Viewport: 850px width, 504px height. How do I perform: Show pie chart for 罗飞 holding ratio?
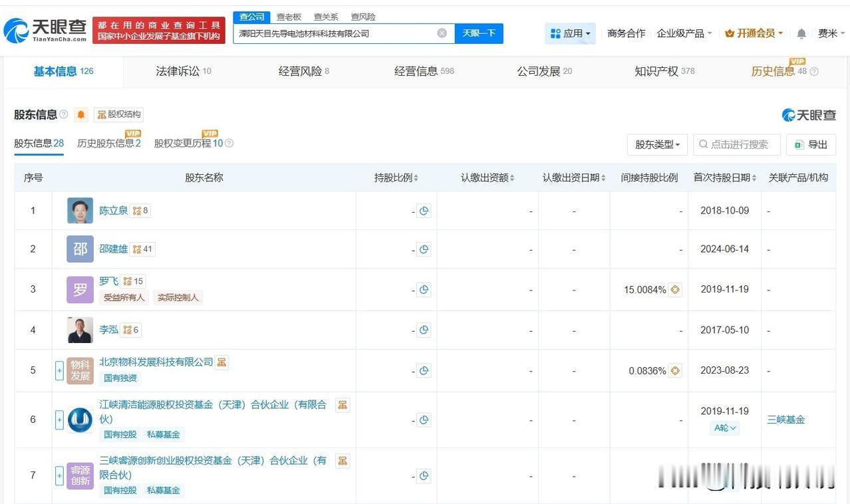(424, 289)
